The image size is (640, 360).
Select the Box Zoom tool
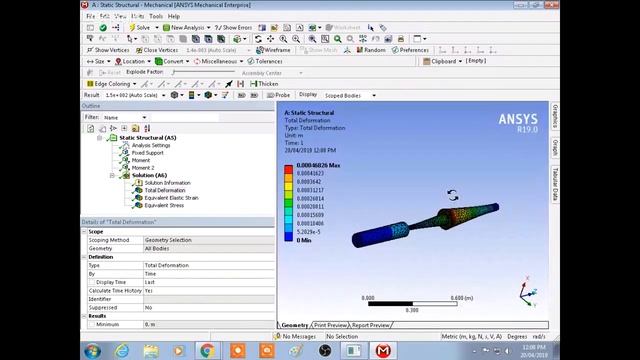296,39
